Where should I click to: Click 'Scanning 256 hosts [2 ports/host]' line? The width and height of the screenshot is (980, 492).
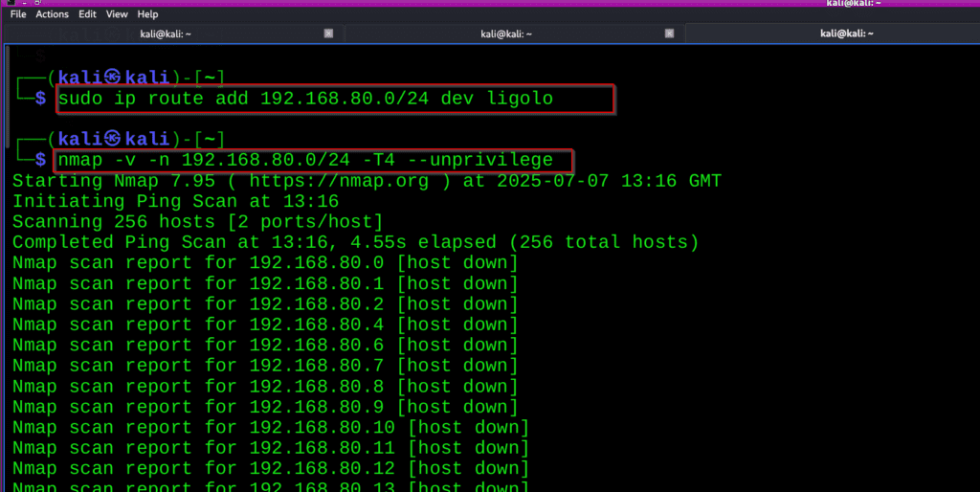point(197,222)
